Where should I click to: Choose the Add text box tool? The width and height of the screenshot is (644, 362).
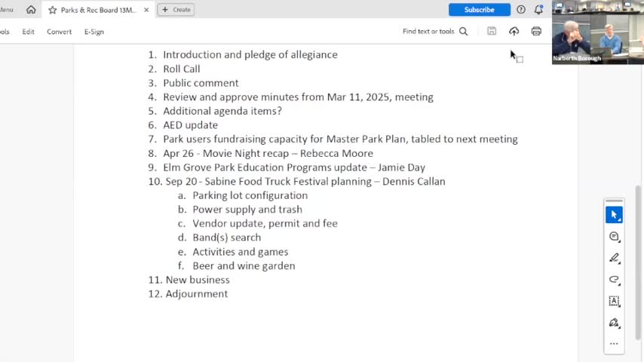614,301
